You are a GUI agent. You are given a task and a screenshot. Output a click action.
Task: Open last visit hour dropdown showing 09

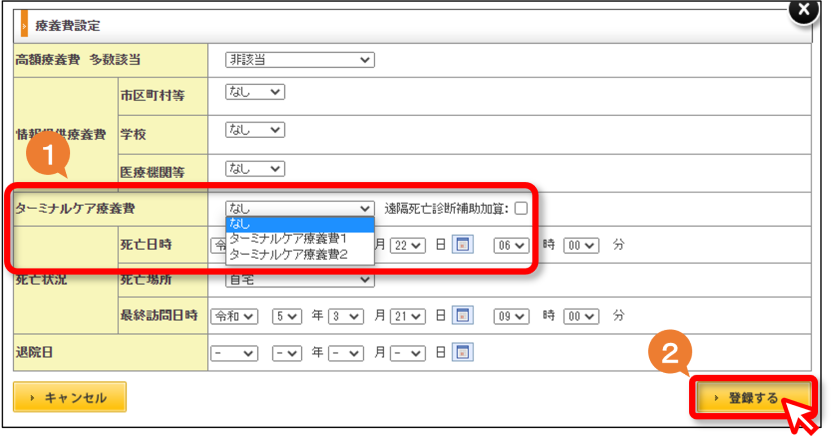tap(511, 316)
